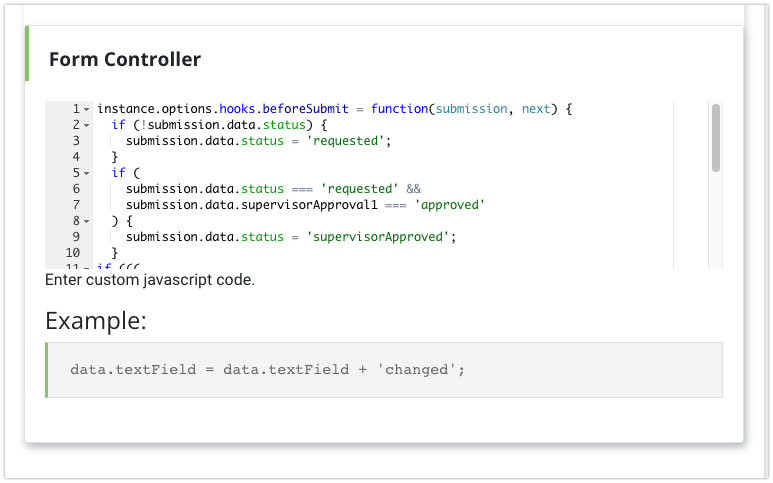773x483 pixels.
Task: Click the next parameter on line 1
Action: [536, 109]
